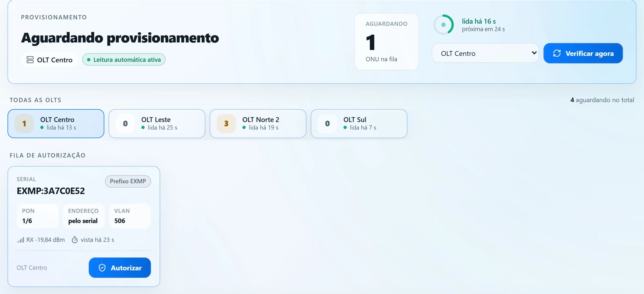Click the refresh icon in Verificar agora
The height and width of the screenshot is (294, 644).
(557, 53)
